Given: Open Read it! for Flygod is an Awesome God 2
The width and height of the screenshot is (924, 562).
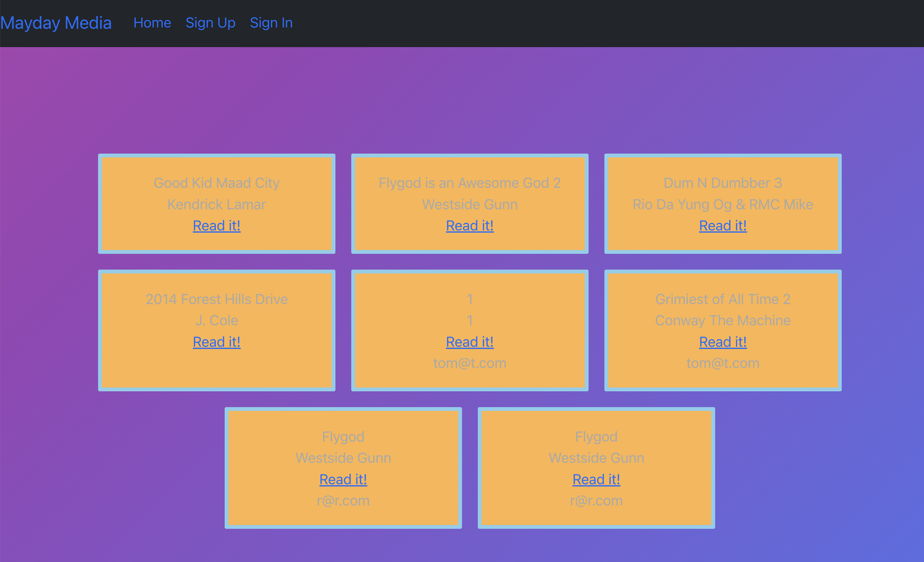Looking at the screenshot, I should tap(470, 226).
